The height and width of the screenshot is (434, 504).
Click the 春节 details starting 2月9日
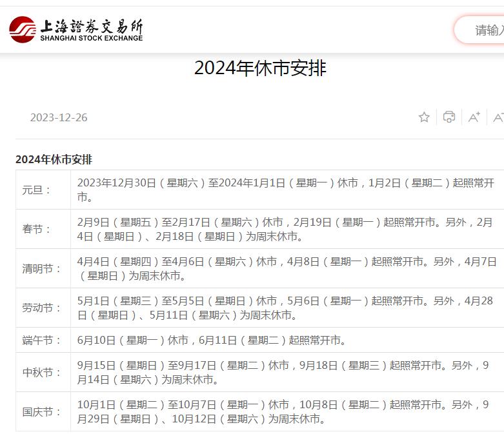coord(285,229)
